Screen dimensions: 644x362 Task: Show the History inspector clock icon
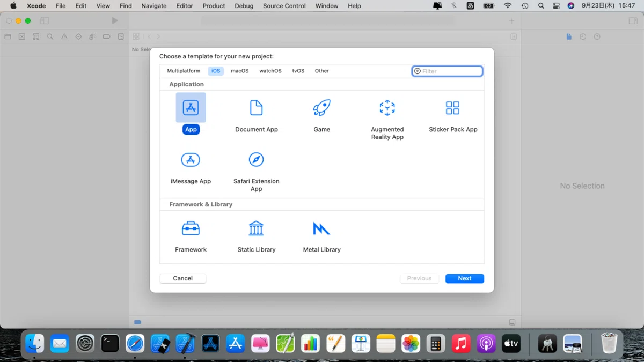[x=583, y=36]
